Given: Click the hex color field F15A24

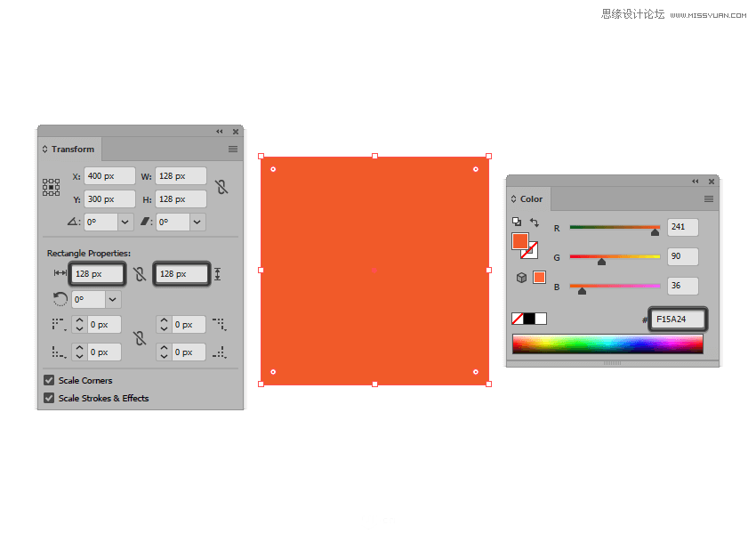Looking at the screenshot, I should (677, 319).
